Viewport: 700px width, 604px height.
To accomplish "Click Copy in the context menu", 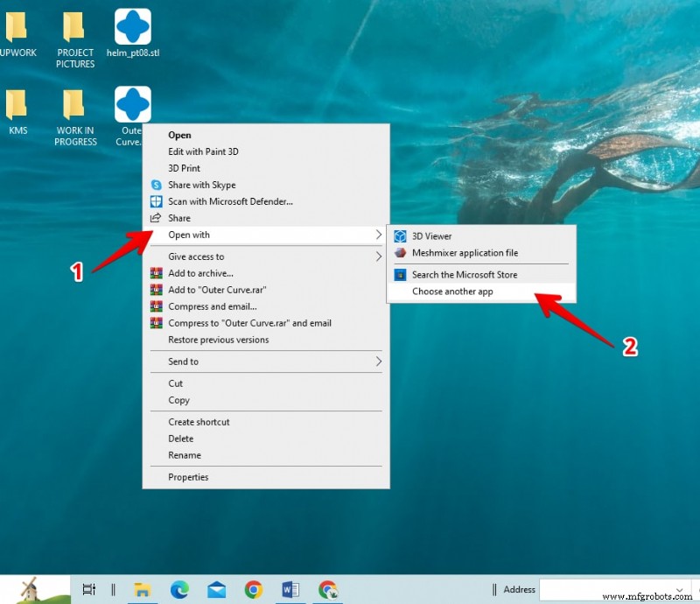I will pos(266,400).
